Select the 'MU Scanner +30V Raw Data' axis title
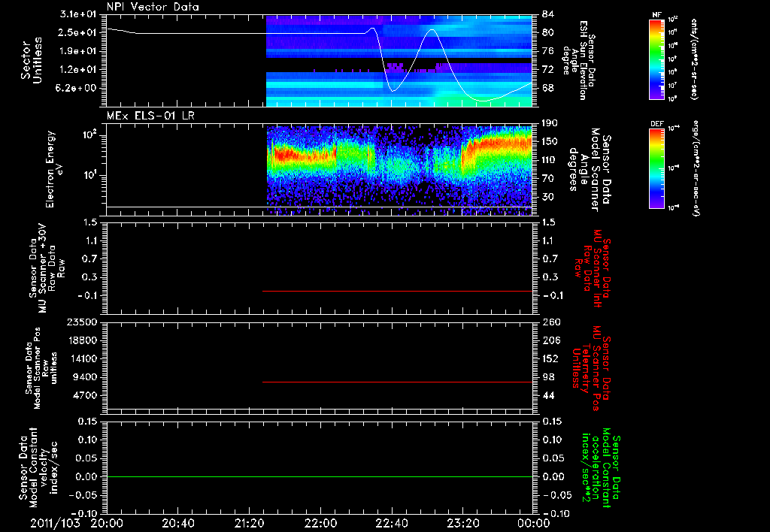Image resolution: width=770 pixels, height=532 pixels. (47, 268)
